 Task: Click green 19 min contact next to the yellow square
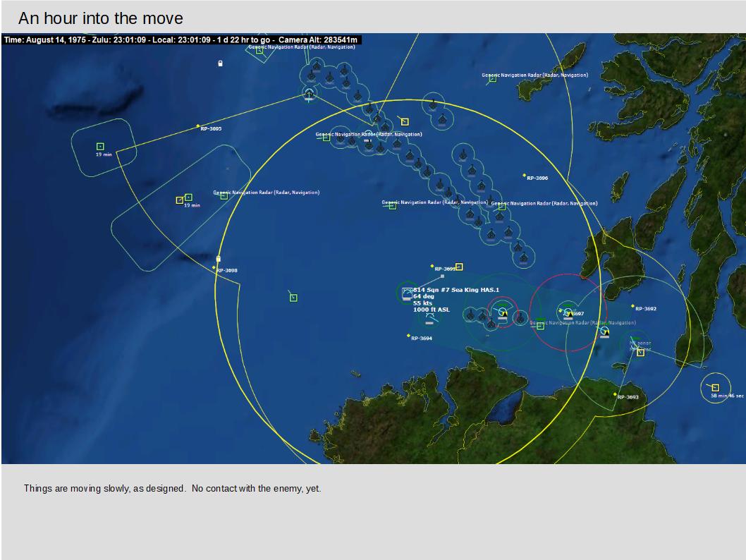(x=188, y=197)
